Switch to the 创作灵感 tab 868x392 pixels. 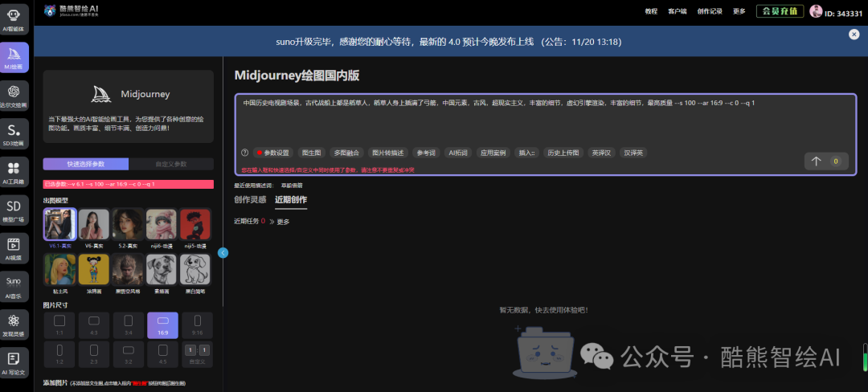[250, 199]
